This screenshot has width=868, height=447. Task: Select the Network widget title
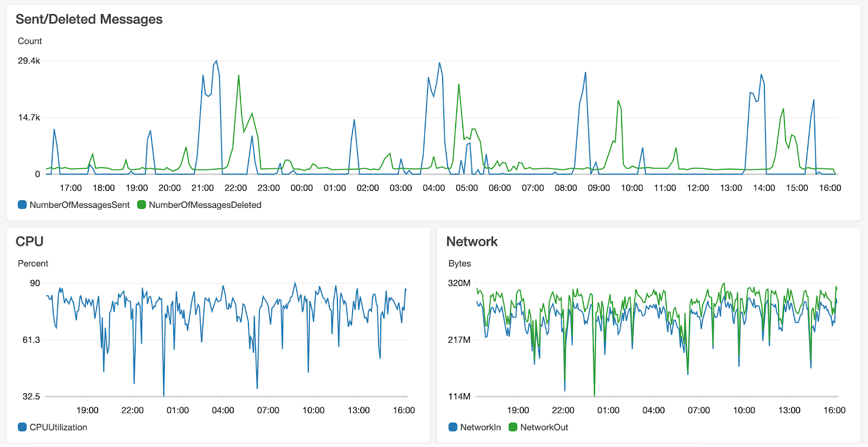pyautogui.click(x=472, y=241)
